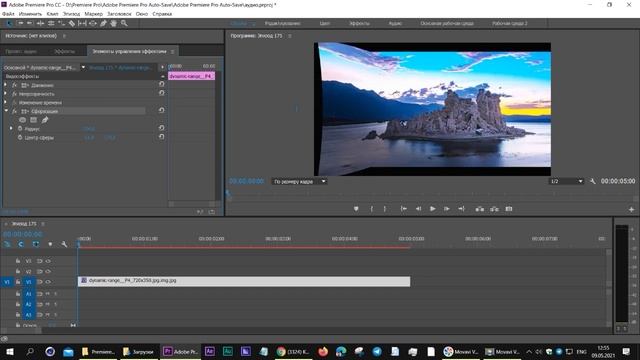The width and height of the screenshot is (640, 360).
Task: Toggle V1 track output eye
Action: tap(48, 282)
